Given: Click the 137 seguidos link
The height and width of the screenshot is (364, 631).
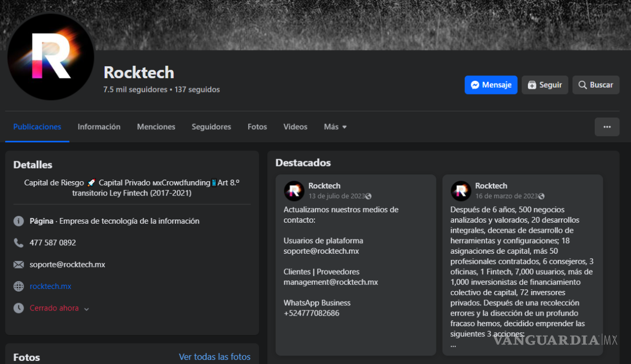Looking at the screenshot, I should (197, 89).
